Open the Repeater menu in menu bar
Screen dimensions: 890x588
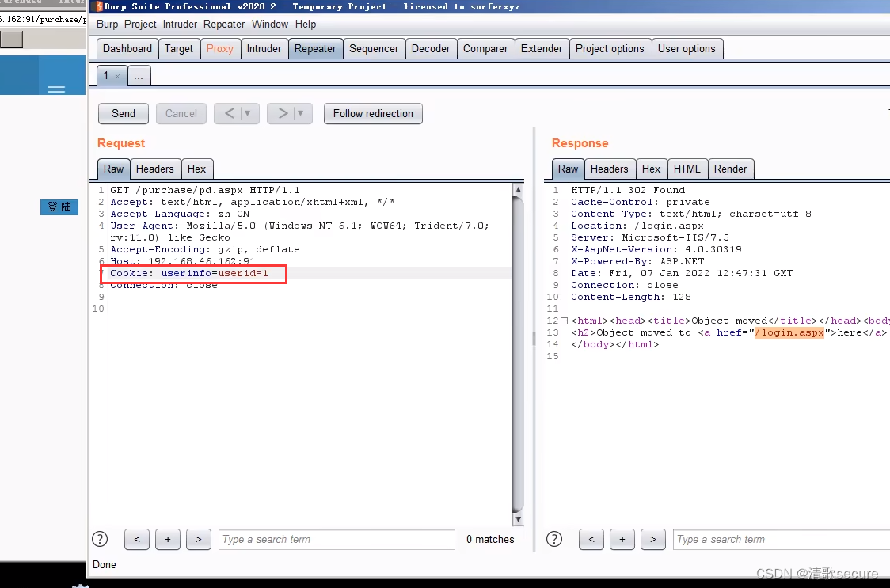tap(223, 24)
